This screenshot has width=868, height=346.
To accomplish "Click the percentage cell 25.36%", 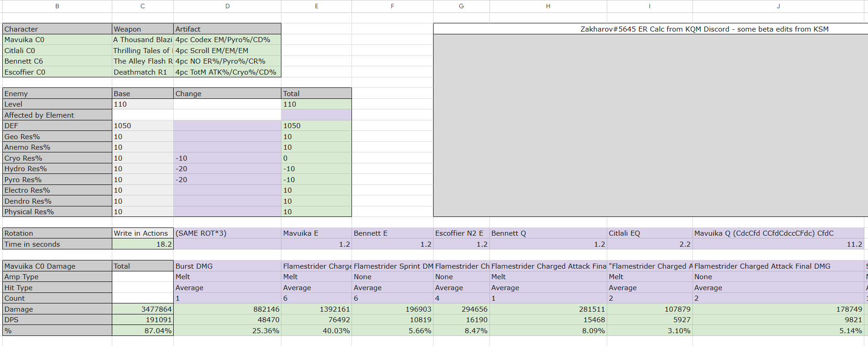I will tap(227, 330).
